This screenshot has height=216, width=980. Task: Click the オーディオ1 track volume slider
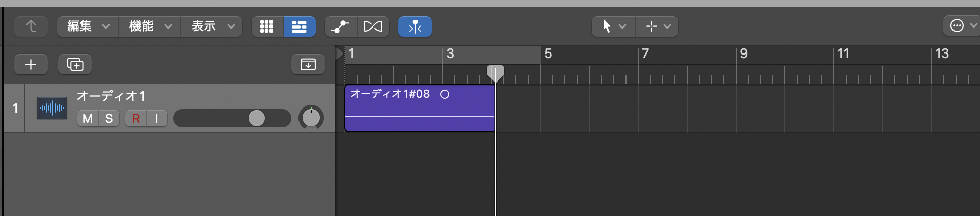pos(232,119)
